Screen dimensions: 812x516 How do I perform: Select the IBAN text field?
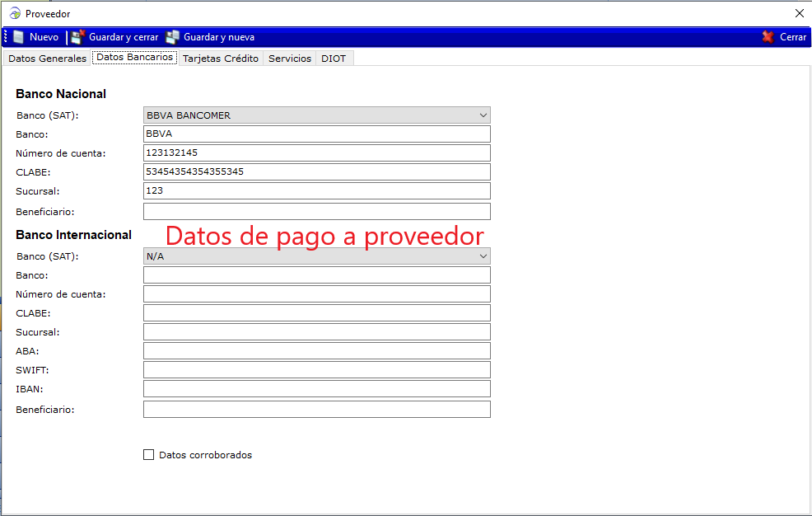pyautogui.click(x=316, y=389)
